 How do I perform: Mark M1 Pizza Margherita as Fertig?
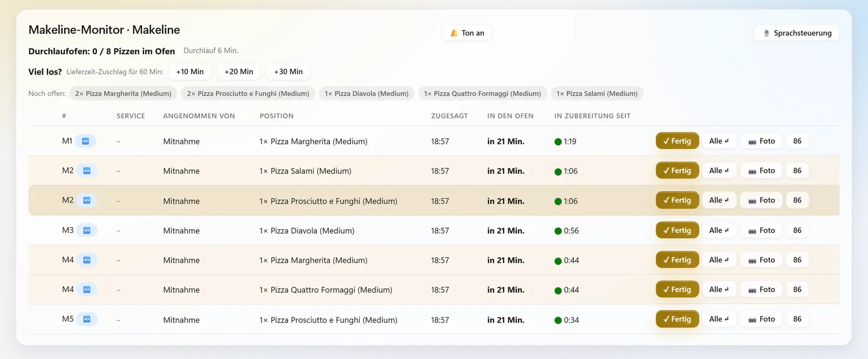coord(677,141)
